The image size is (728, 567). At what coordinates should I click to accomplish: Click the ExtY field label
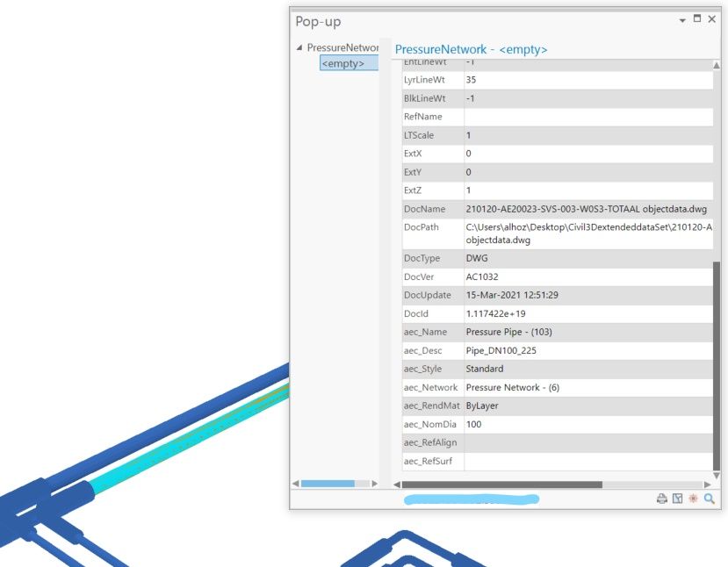(x=413, y=172)
